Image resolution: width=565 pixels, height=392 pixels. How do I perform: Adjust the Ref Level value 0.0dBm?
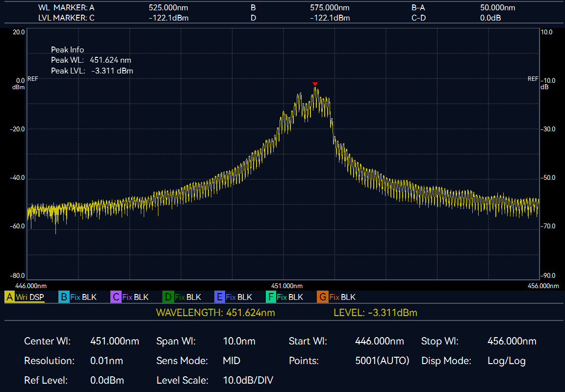coord(107,380)
